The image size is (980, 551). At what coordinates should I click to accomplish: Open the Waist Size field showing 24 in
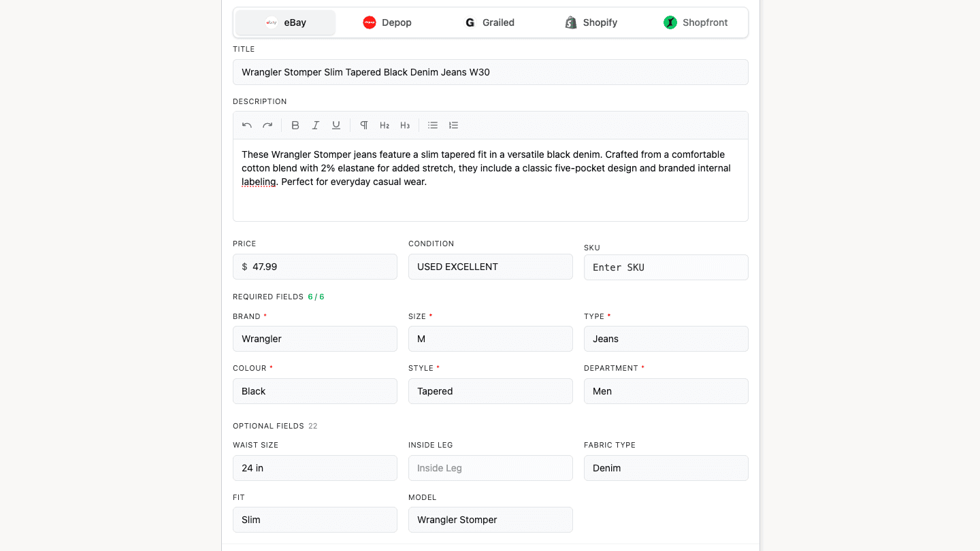tap(315, 468)
